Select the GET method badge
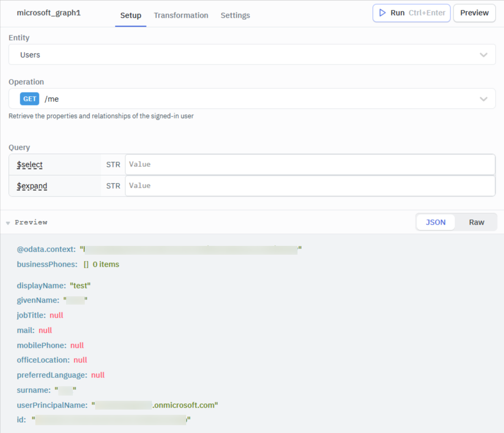 [30, 99]
